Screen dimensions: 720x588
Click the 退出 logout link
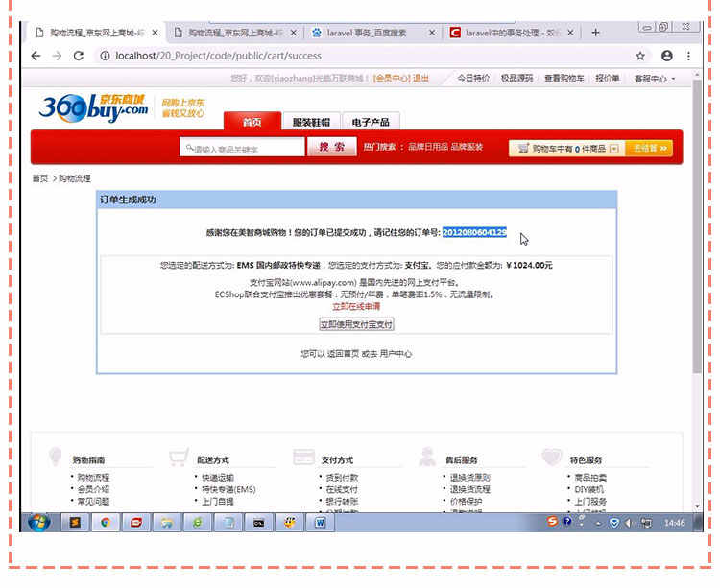[x=420, y=79]
